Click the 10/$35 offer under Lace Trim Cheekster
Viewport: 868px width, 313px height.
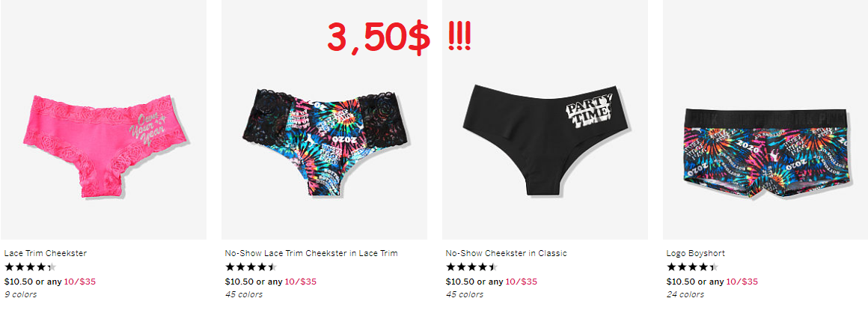point(80,282)
